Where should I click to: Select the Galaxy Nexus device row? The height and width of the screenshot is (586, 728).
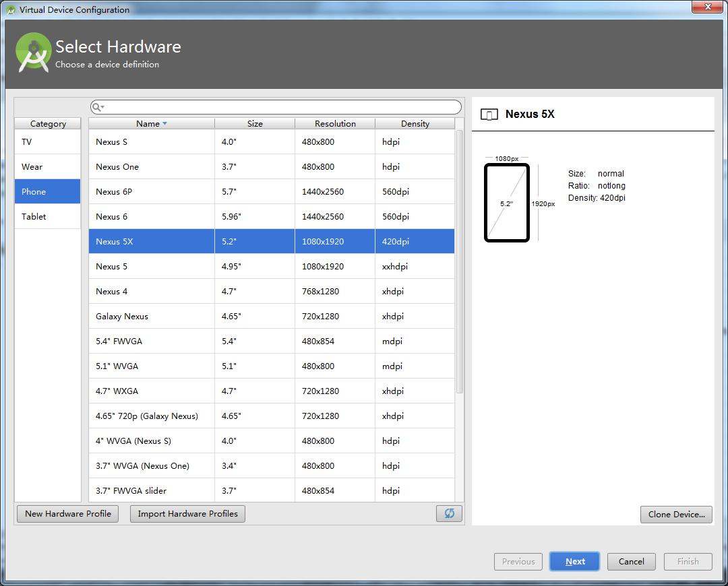pyautogui.click(x=272, y=317)
